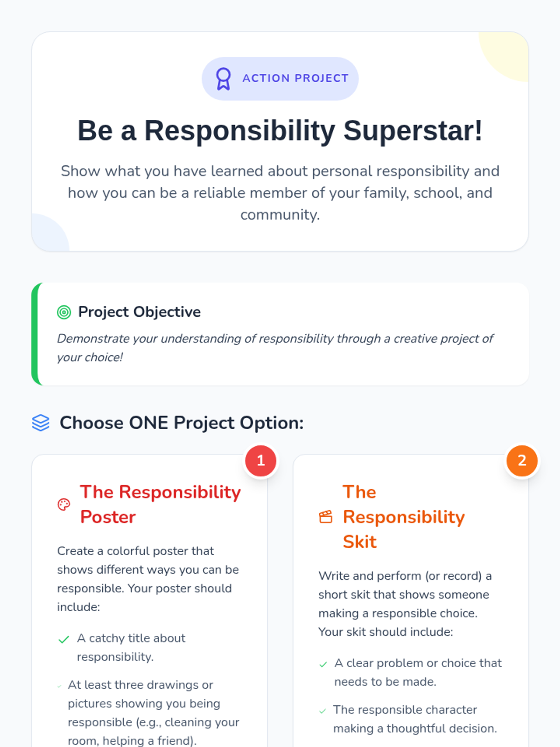Click the red palette icon by Poster title
This screenshot has height=747, width=560.
point(64,505)
